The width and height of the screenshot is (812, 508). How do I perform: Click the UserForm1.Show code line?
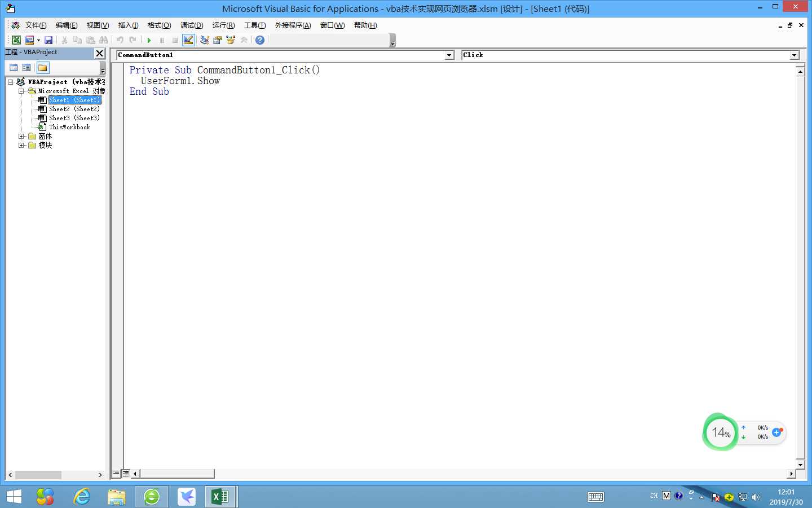(180, 81)
